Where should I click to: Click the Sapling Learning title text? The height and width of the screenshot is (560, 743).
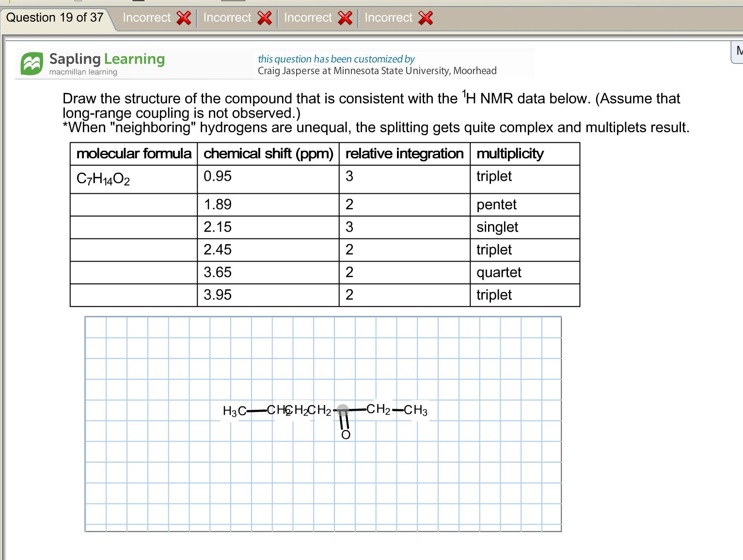tap(107, 59)
